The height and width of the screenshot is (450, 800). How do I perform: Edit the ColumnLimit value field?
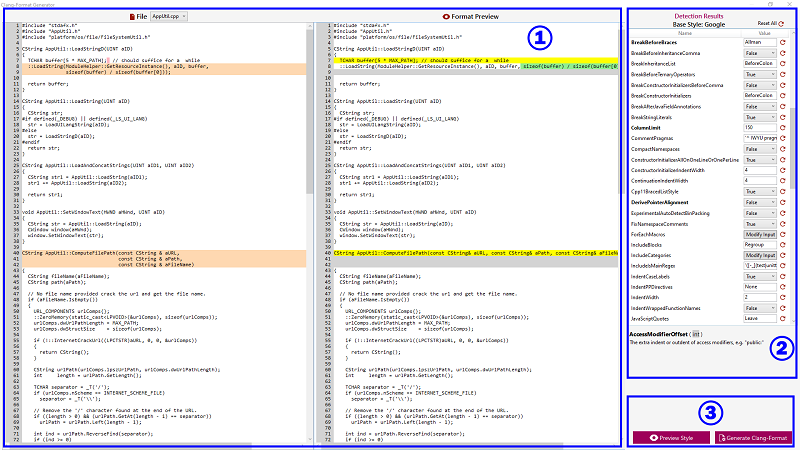coord(760,128)
